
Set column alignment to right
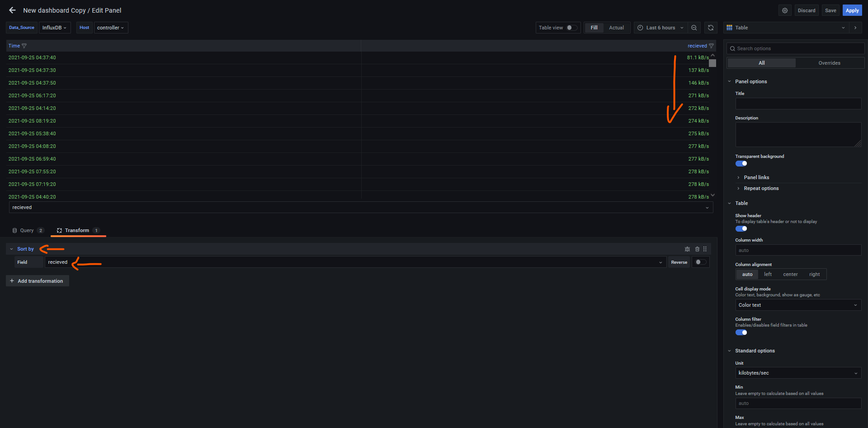[x=814, y=274]
